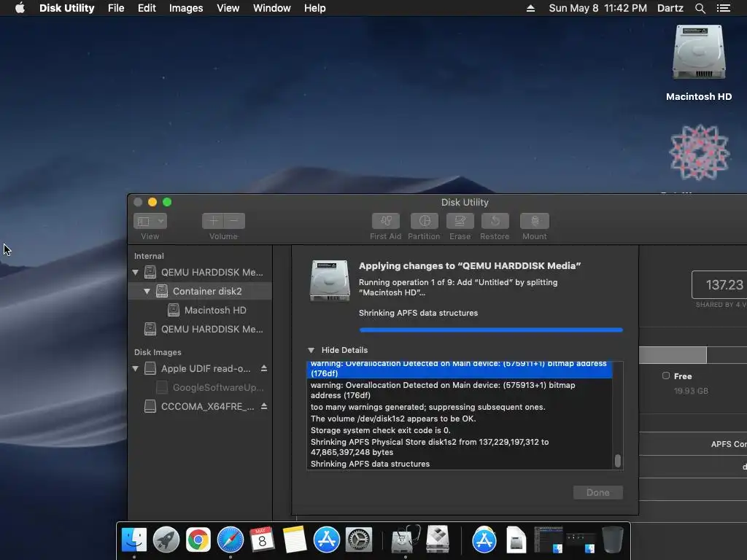
Task: Select CCCOMA_X64FRE disk image
Action: coord(200,406)
